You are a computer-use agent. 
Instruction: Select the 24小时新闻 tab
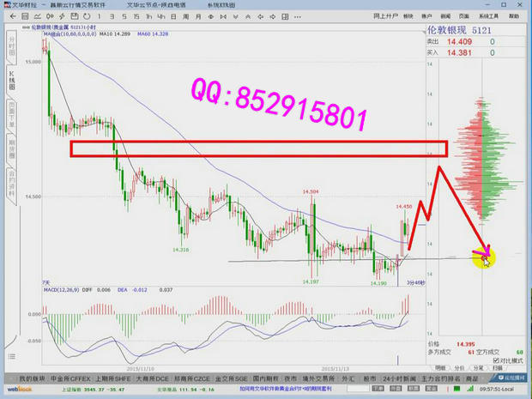[403, 378]
